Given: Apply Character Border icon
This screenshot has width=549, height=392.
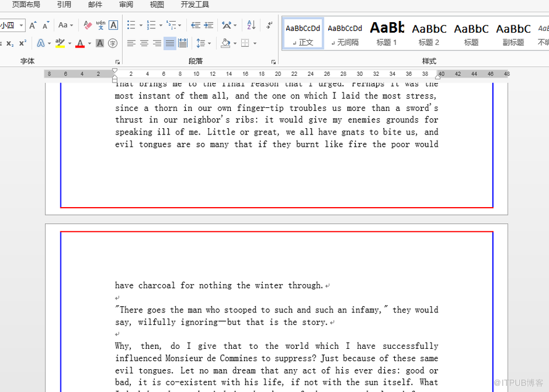Looking at the screenshot, I should click(114, 25).
